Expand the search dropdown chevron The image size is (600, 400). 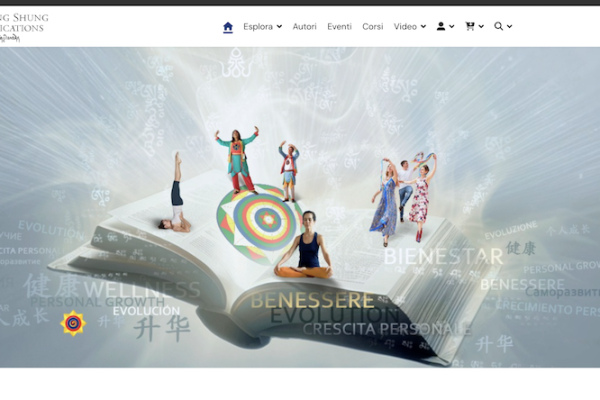point(509,26)
